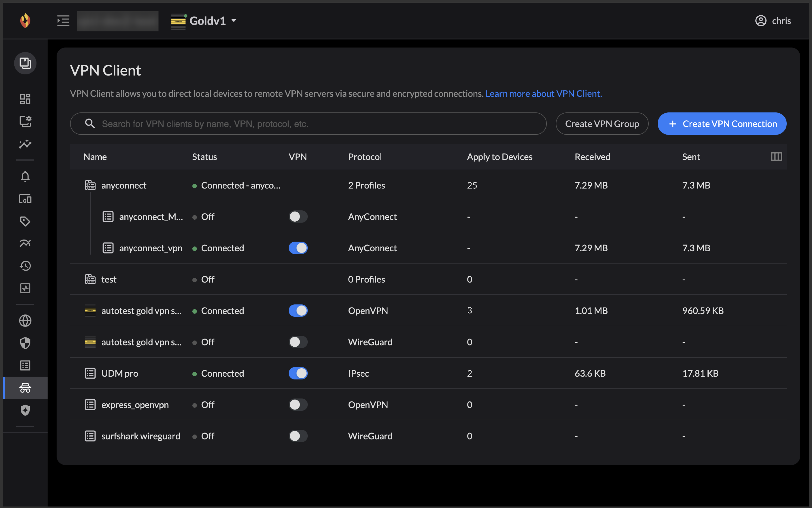This screenshot has width=812, height=508.
Task: Open Learn more about VPN Client link
Action: tap(544, 93)
